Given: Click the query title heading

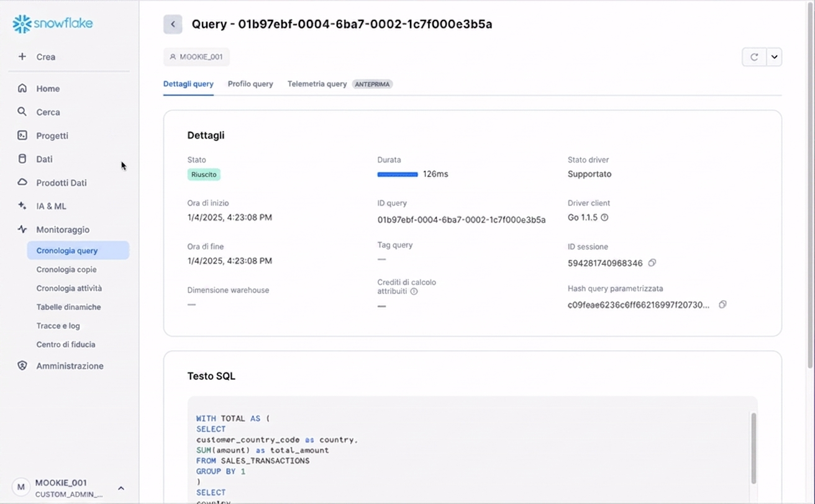Looking at the screenshot, I should pos(342,24).
